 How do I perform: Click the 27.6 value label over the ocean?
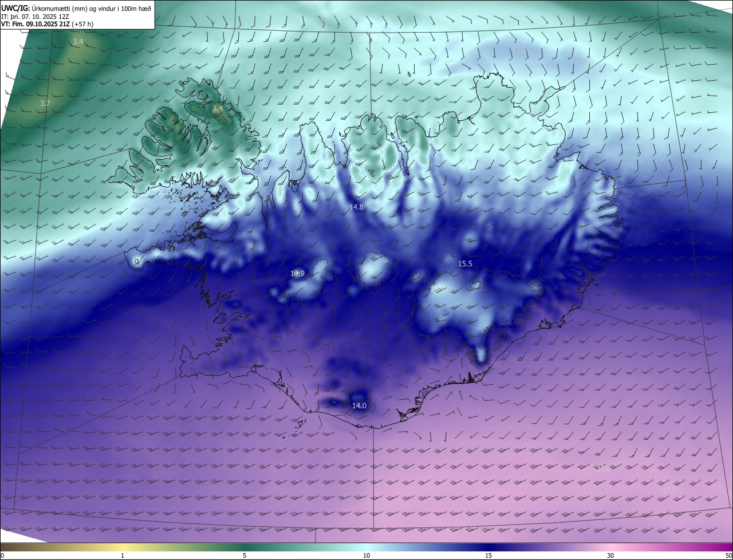602,468
